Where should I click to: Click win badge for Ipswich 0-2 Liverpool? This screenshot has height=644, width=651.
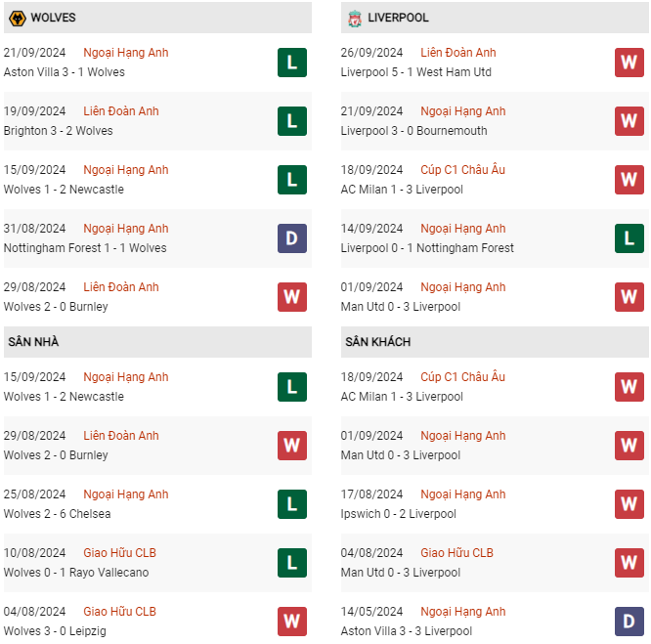click(629, 504)
